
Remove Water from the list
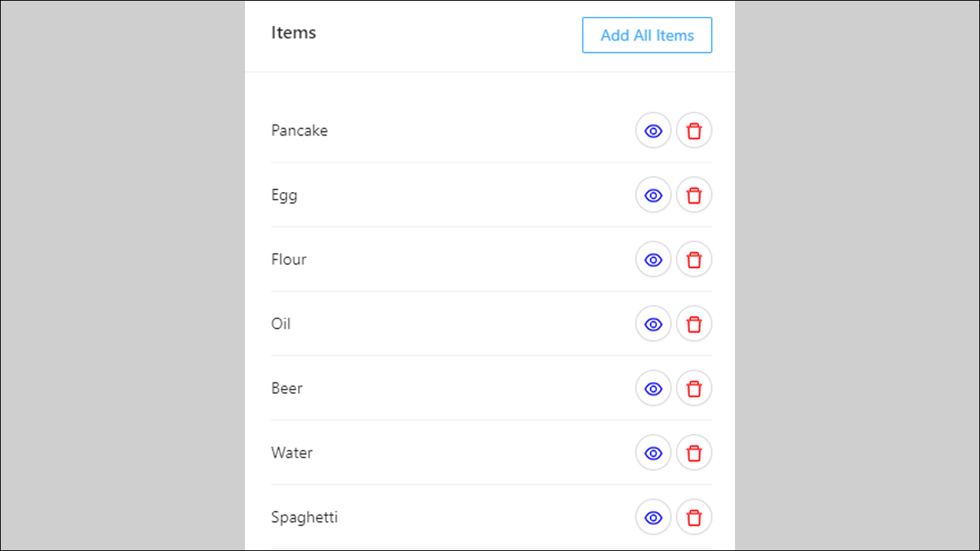pos(694,452)
